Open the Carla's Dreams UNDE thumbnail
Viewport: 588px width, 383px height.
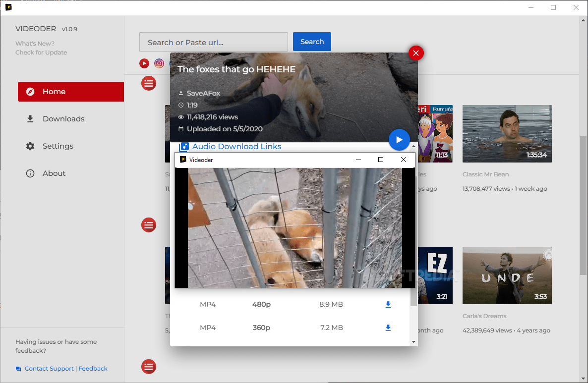(507, 275)
